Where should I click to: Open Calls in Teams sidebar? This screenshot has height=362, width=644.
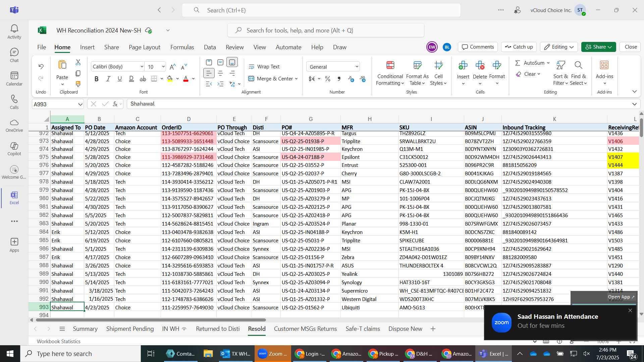tap(14, 102)
